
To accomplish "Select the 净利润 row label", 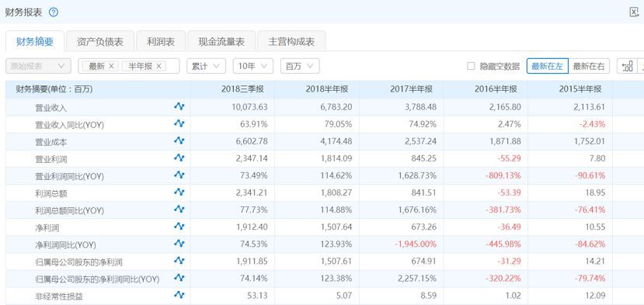I will coord(47,228).
